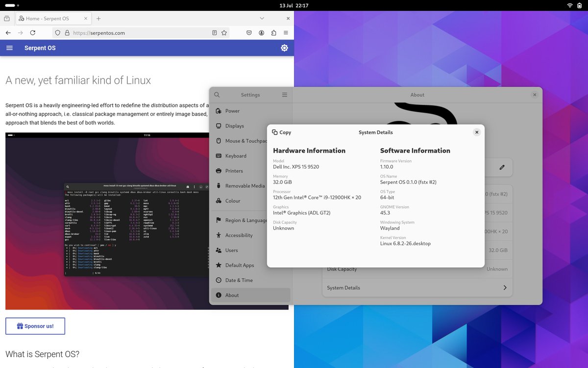Toggle reader view in address bar
The width and height of the screenshot is (588, 368).
point(215,33)
